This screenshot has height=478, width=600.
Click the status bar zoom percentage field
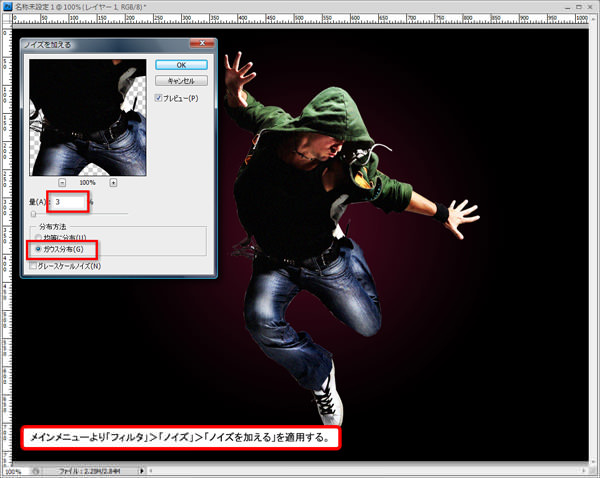coord(14,471)
